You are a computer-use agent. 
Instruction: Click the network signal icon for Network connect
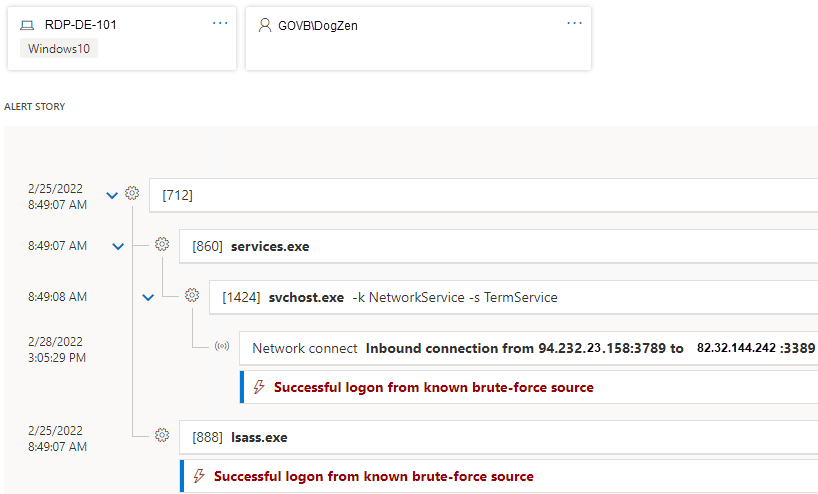click(x=222, y=348)
